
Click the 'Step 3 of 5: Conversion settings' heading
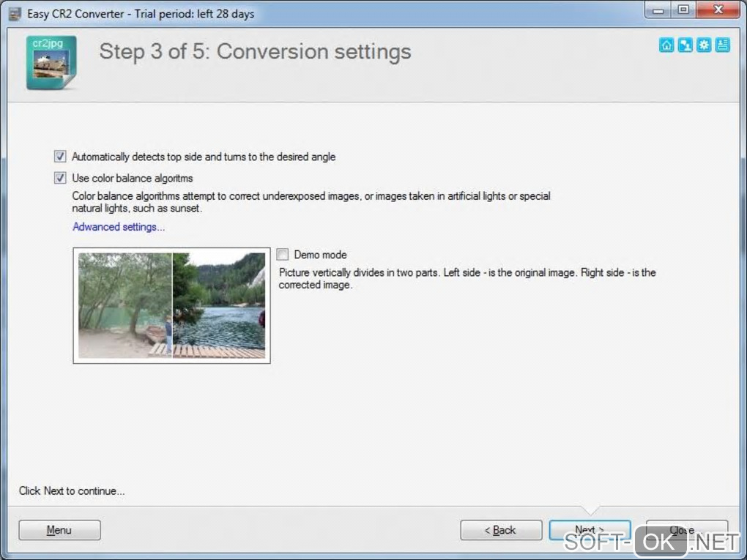pyautogui.click(x=255, y=51)
